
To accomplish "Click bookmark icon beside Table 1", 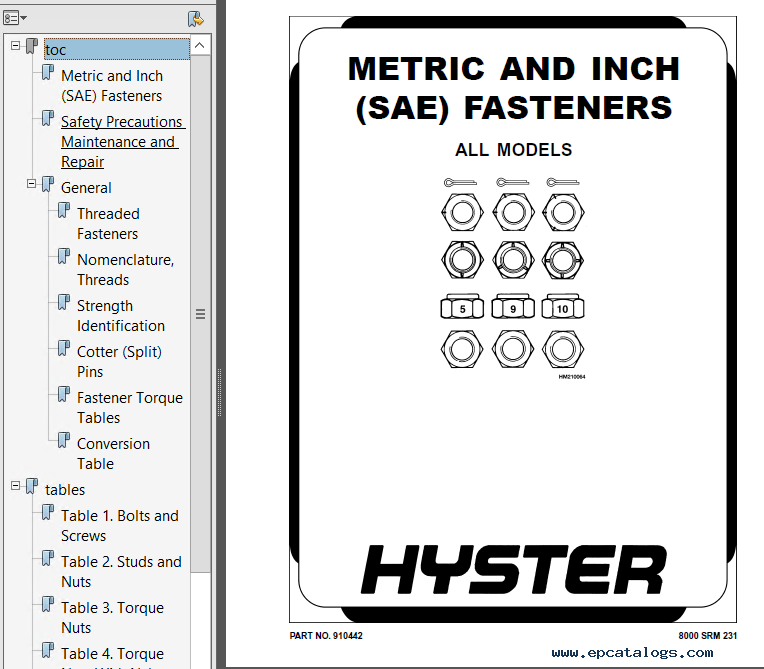I will point(48,513).
